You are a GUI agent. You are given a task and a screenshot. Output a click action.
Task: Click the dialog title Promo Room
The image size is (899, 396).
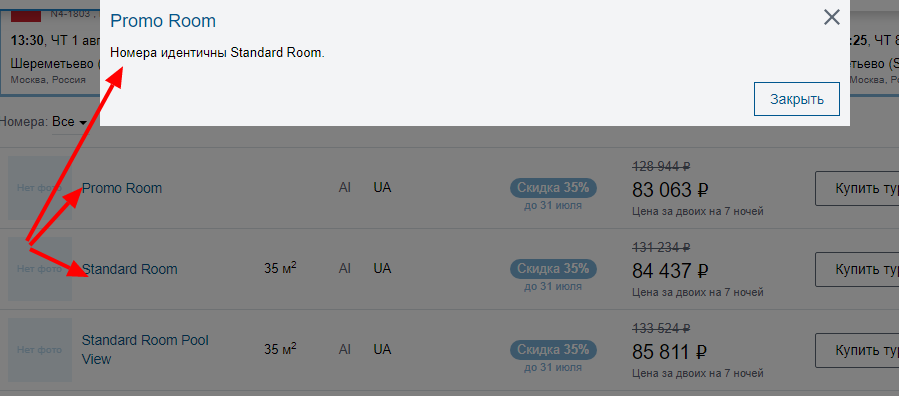[x=163, y=21]
